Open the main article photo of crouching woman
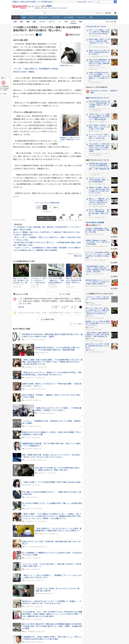This screenshot has width=129, height=644. pyautogui.click(x=70, y=53)
